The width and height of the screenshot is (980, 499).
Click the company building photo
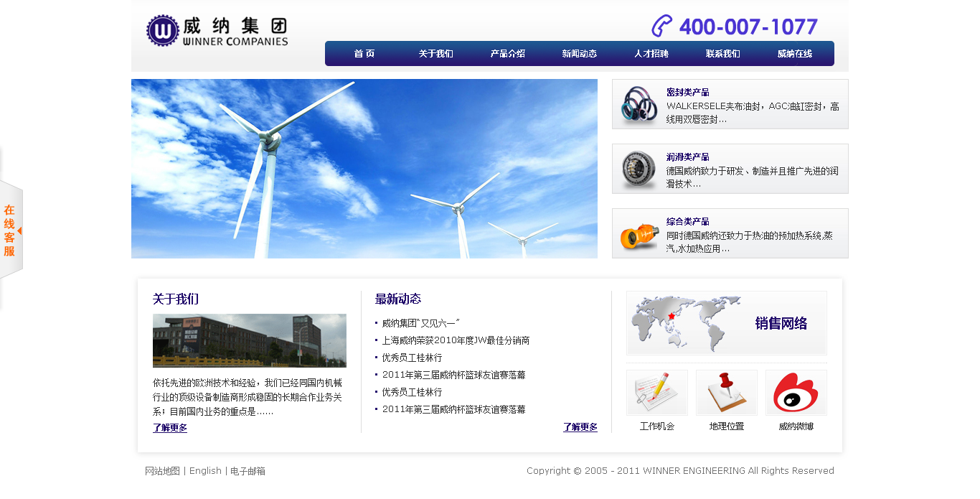tap(249, 340)
